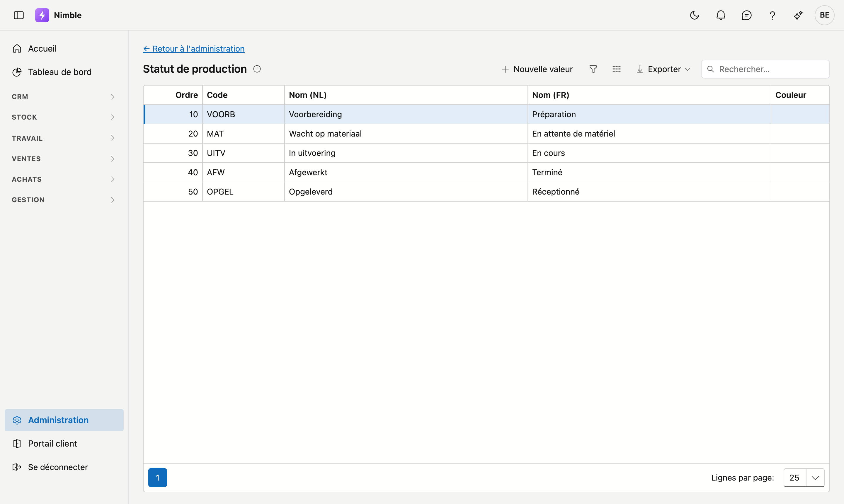Add a Nouvelle valeur
This screenshot has height=504, width=844.
coord(537,69)
